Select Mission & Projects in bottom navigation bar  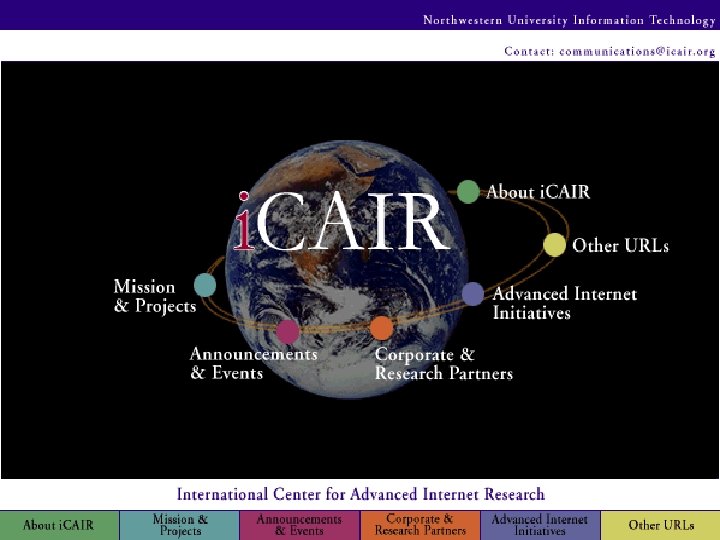(x=180, y=525)
